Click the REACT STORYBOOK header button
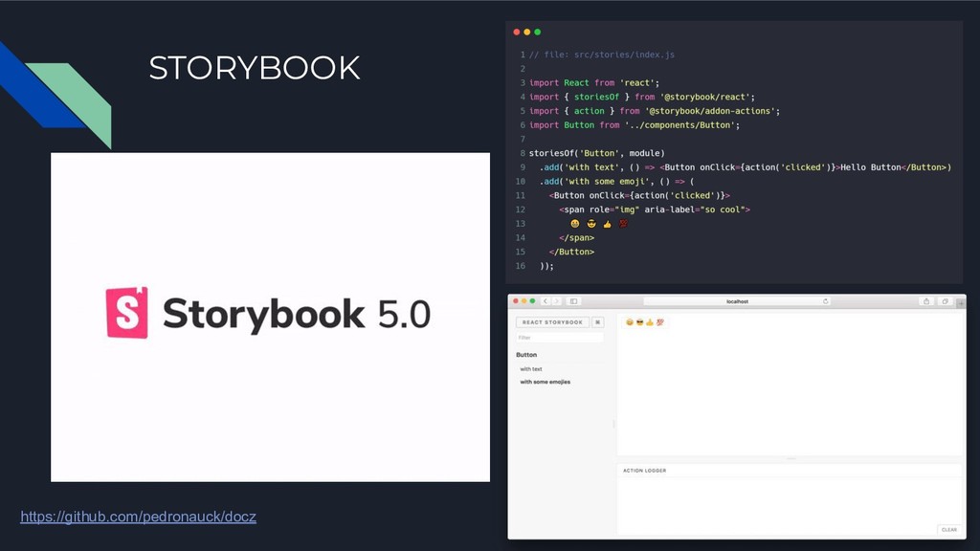The height and width of the screenshot is (551, 980). [552, 322]
